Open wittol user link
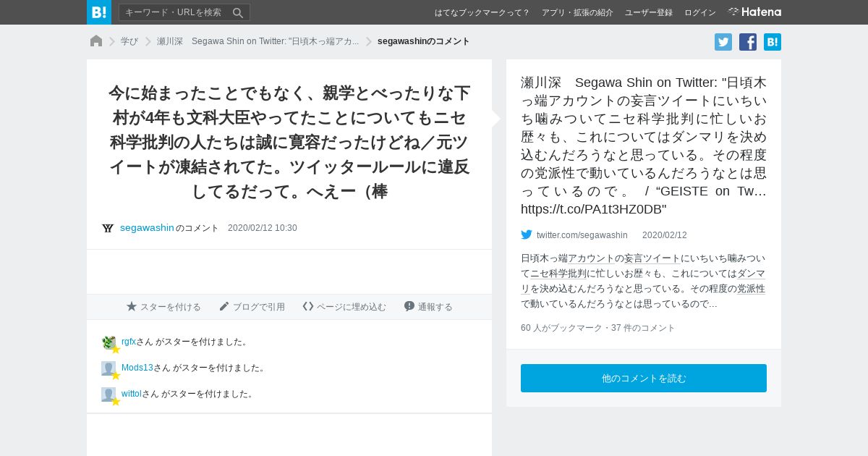Screen dimensions: 868x456 click(132, 394)
